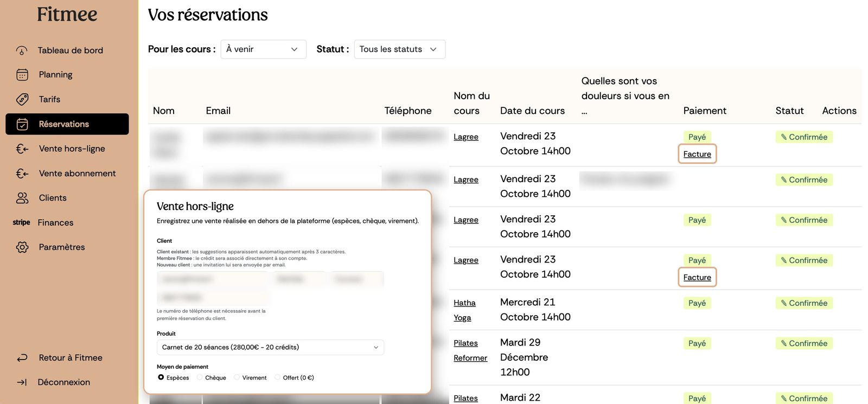Image resolution: width=868 pixels, height=404 pixels.
Task: Click the Vente hors-ligne euro icon
Action: click(22, 149)
